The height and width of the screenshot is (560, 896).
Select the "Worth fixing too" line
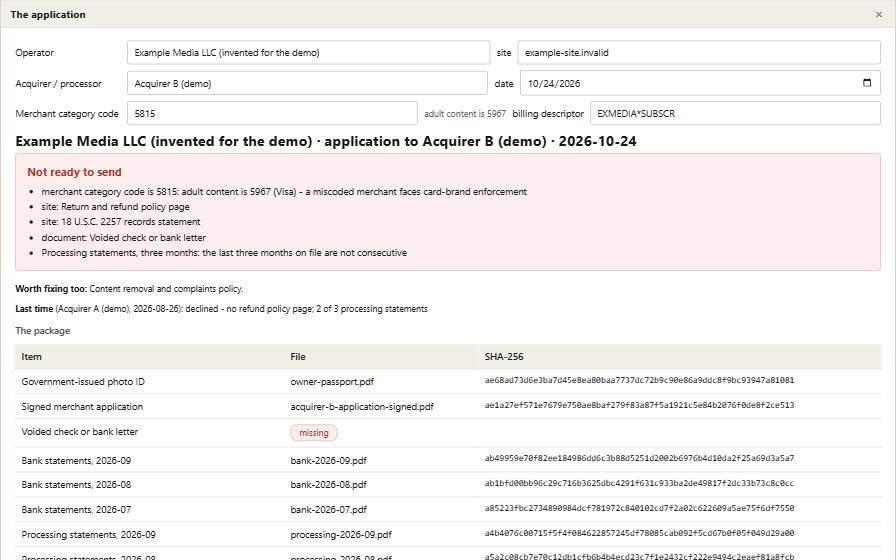click(129, 289)
